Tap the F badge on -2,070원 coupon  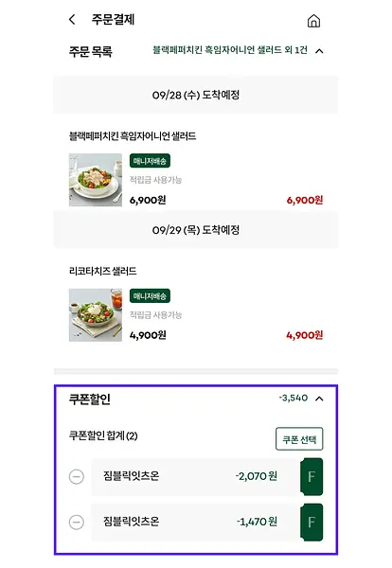[312, 477]
